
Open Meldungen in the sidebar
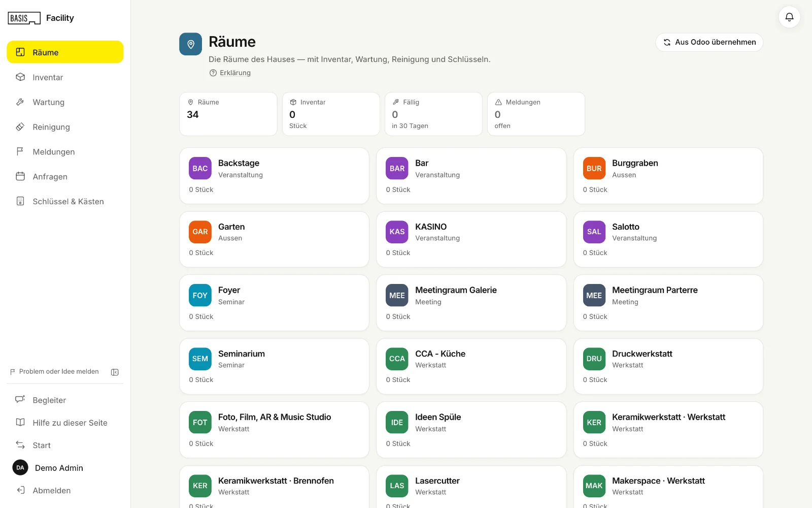click(65, 152)
